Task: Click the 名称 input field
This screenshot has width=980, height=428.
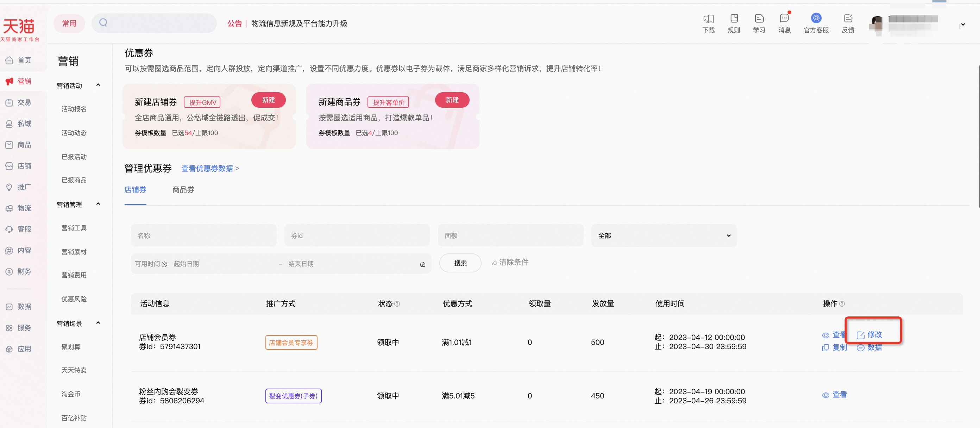Action: pos(203,235)
